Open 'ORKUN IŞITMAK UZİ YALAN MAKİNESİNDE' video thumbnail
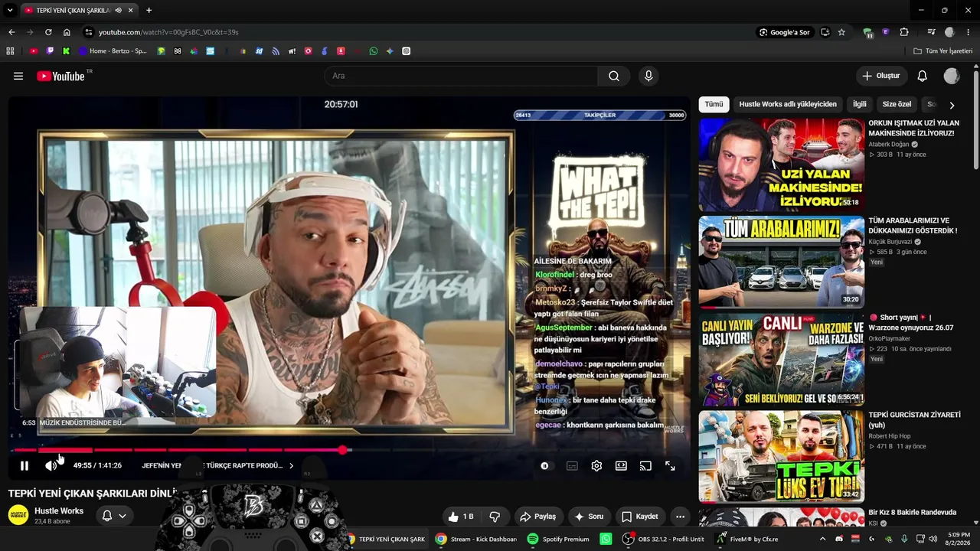 point(781,165)
